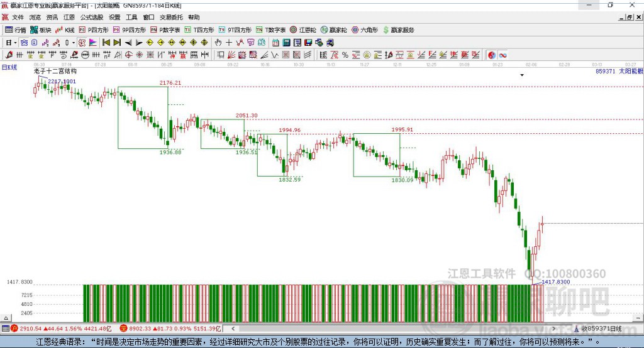This screenshot has height=348, width=644.
Task: Click the rainbow flag icon
Action: pyautogui.click(x=93, y=43)
